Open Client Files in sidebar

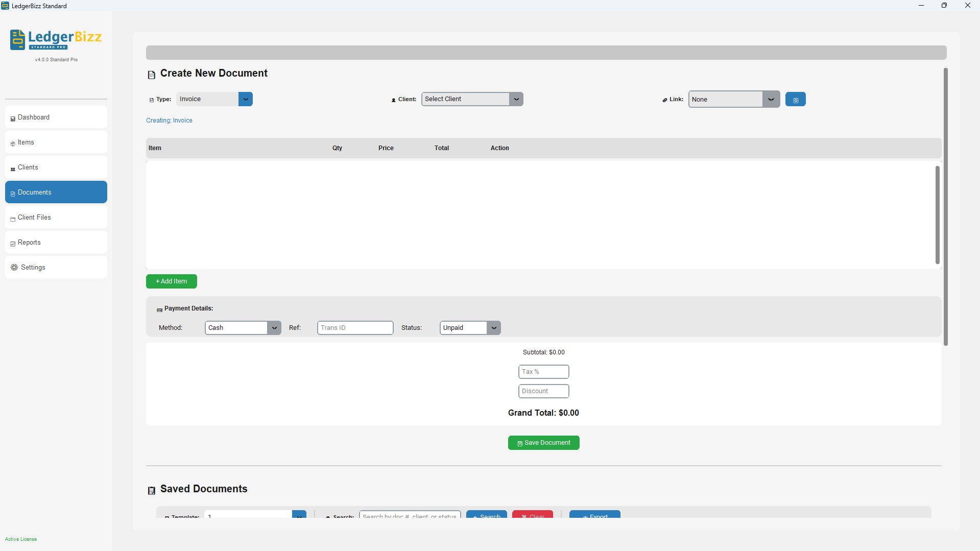[x=56, y=218]
